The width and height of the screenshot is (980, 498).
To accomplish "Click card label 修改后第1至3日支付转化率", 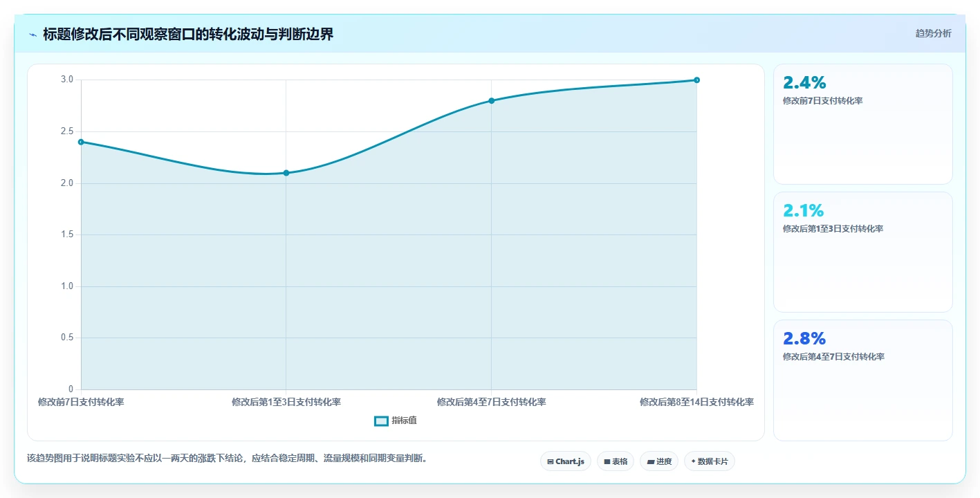I will [x=833, y=229].
